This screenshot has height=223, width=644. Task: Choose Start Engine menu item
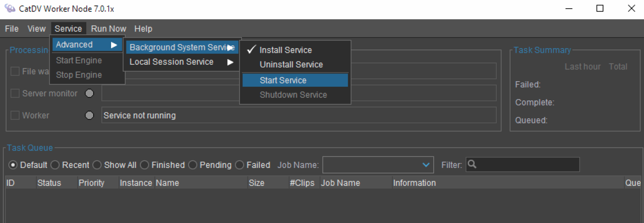(x=87, y=60)
